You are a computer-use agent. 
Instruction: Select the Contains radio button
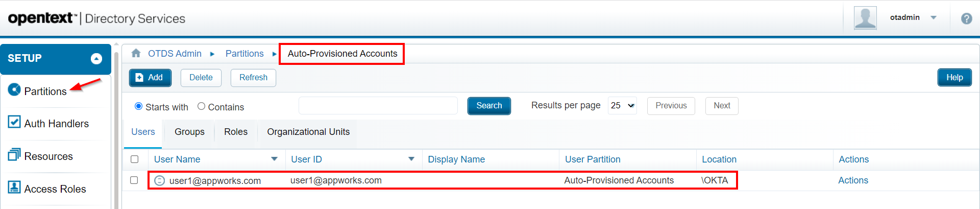click(201, 106)
